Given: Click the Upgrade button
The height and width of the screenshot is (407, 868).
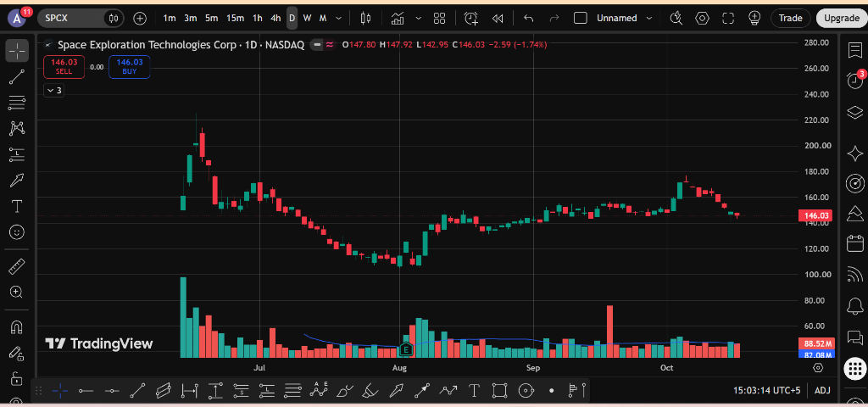Looking at the screenshot, I should tap(842, 19).
